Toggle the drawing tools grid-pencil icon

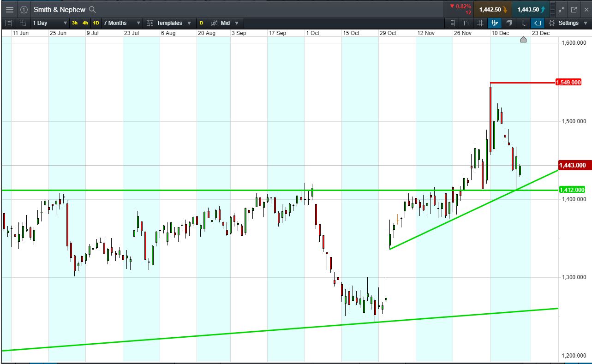(495, 23)
